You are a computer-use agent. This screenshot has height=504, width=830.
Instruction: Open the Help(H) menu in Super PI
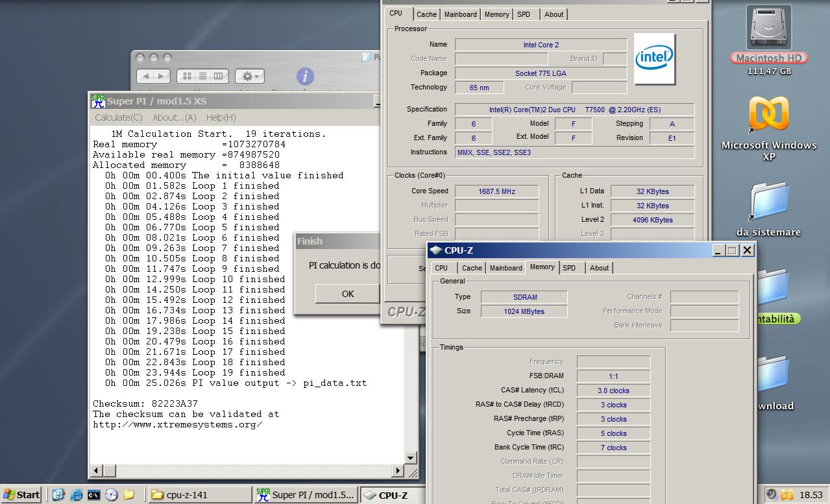(221, 117)
